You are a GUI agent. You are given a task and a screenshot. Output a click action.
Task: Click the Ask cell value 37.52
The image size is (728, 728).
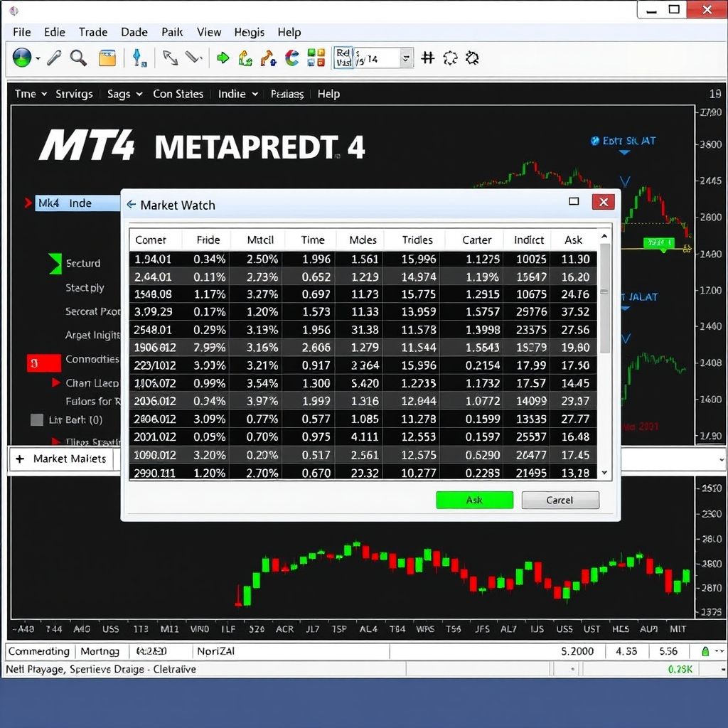click(x=575, y=311)
